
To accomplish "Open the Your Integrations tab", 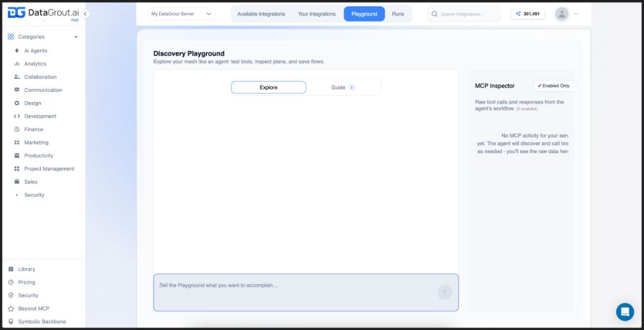I will pyautogui.click(x=317, y=14).
